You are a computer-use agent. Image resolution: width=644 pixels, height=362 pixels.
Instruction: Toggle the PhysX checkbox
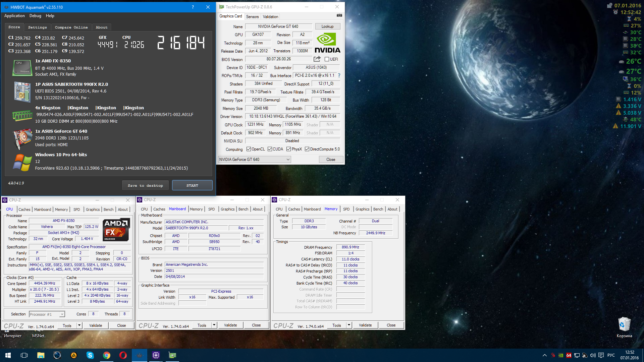[288, 149]
